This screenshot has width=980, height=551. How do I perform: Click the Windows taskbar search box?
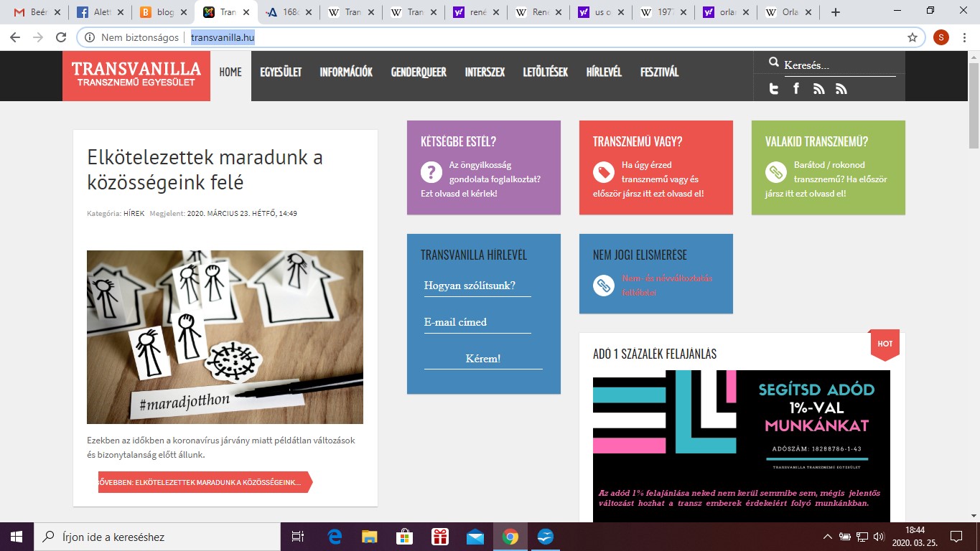[x=157, y=537]
